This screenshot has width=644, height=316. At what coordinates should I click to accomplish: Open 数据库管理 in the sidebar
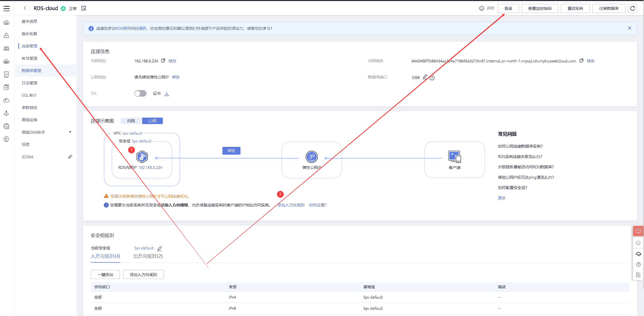[31, 70]
